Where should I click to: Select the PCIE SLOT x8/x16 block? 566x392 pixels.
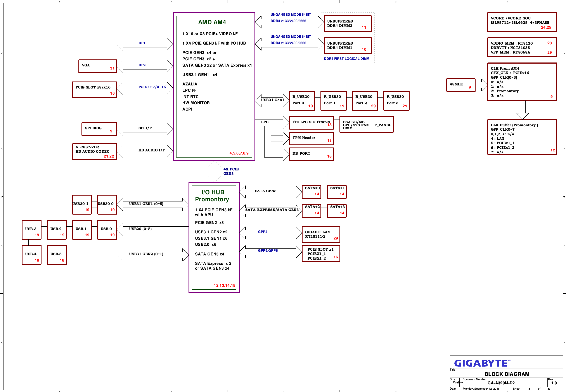(x=94, y=90)
